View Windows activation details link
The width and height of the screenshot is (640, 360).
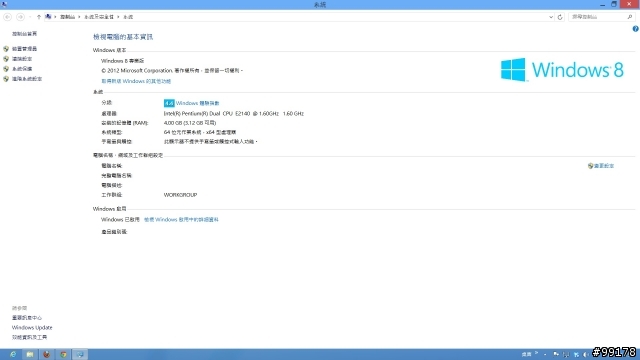[181, 220]
